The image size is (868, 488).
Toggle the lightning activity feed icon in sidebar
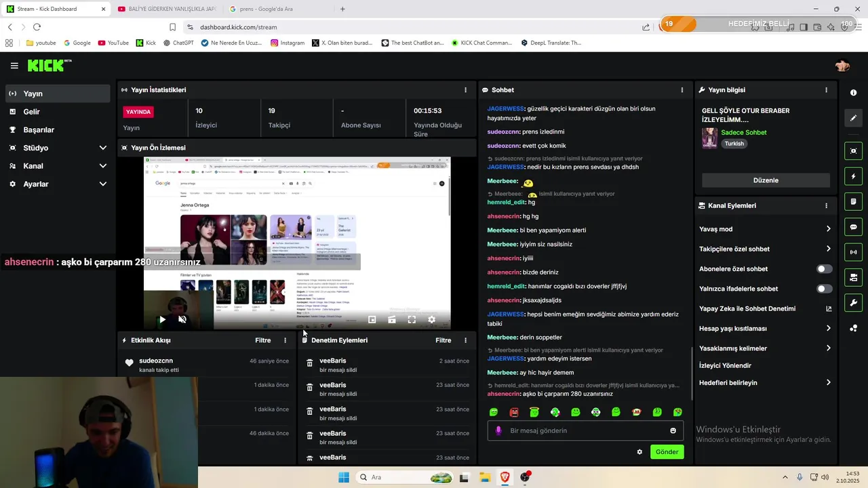click(853, 176)
